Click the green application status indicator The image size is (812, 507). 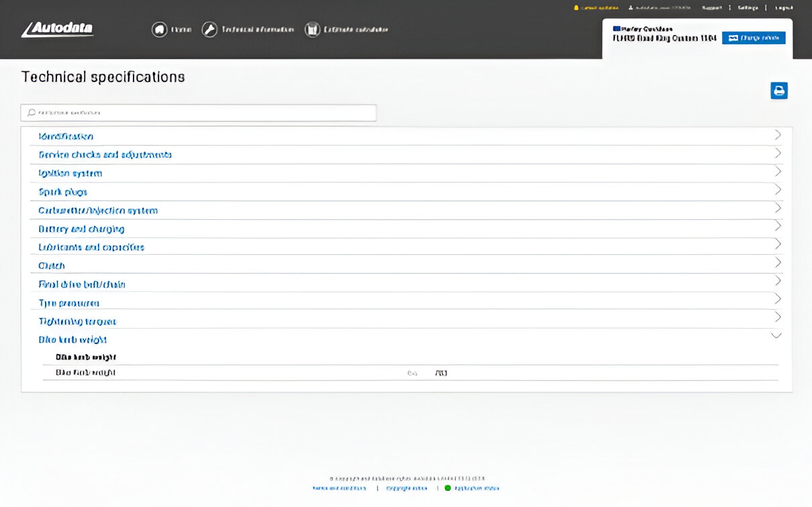[x=448, y=488]
